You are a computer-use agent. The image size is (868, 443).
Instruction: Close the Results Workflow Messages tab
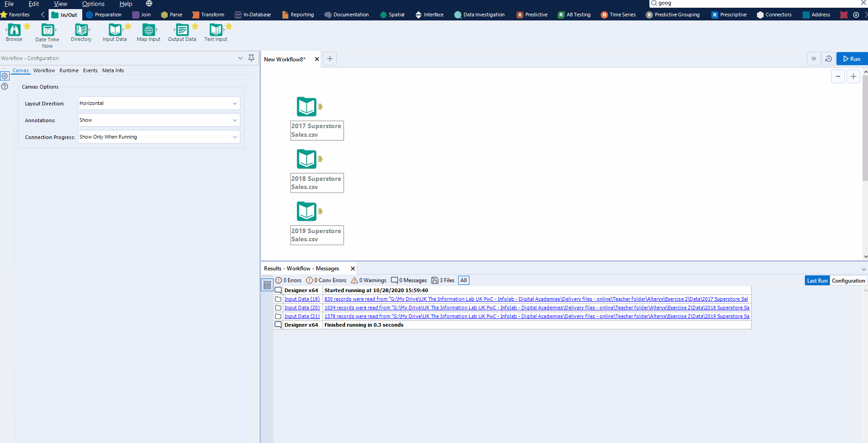pos(353,269)
